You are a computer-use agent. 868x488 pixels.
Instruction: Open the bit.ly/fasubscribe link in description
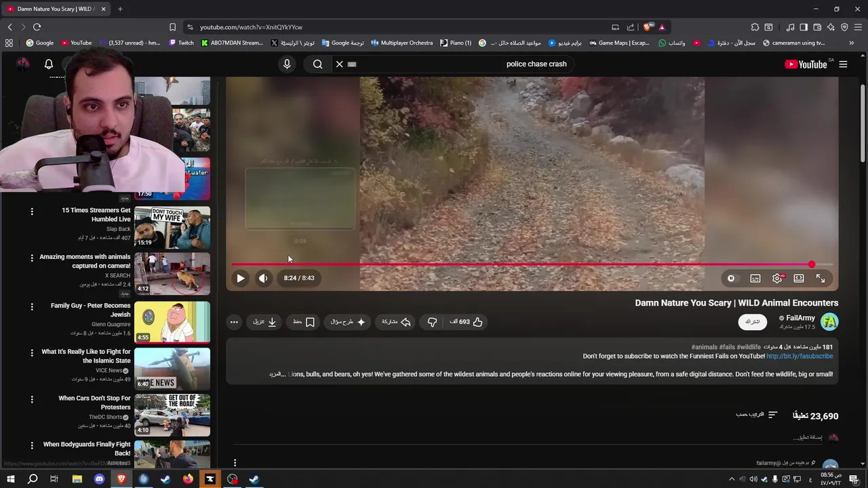(x=800, y=357)
